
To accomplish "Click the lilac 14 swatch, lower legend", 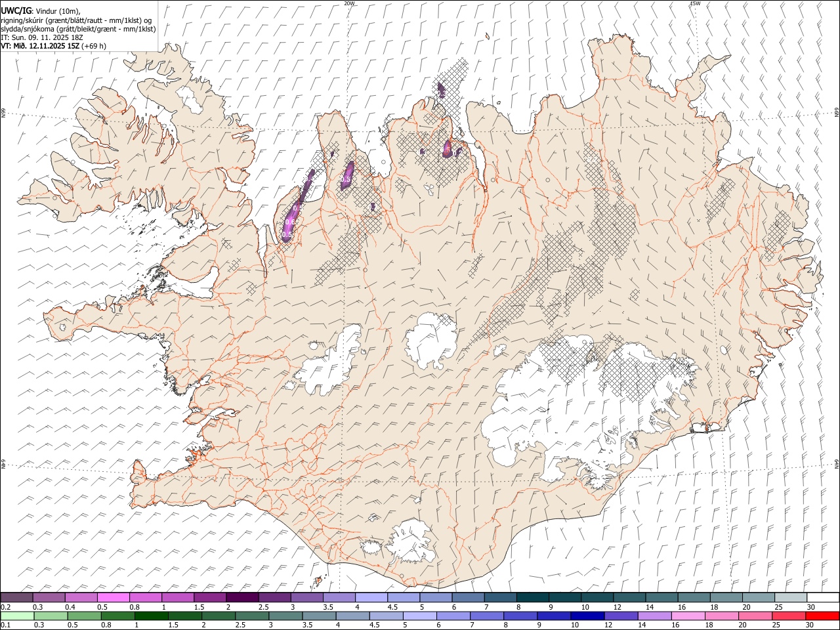I will 654,616.
